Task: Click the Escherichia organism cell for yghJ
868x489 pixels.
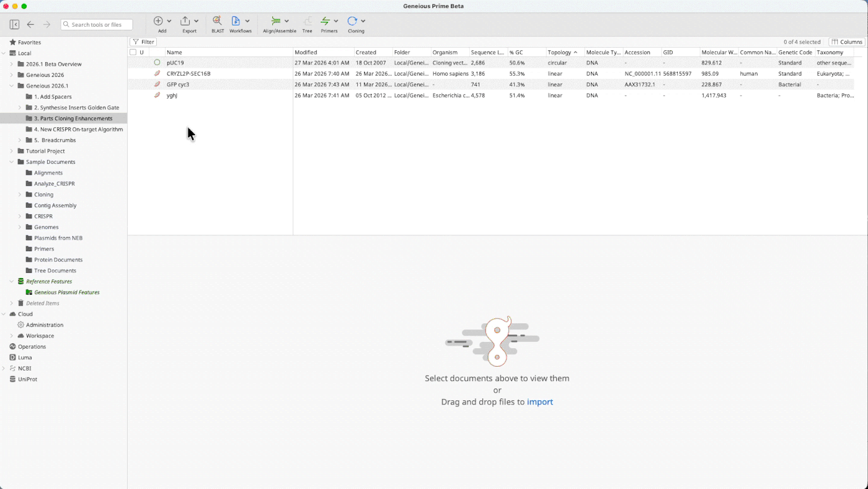Action: (x=451, y=96)
